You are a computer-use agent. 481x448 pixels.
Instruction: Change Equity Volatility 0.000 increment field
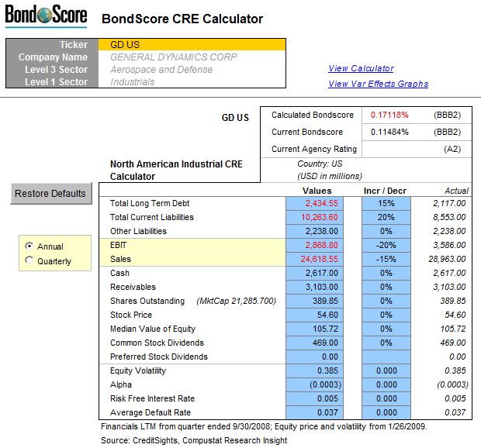click(x=386, y=370)
